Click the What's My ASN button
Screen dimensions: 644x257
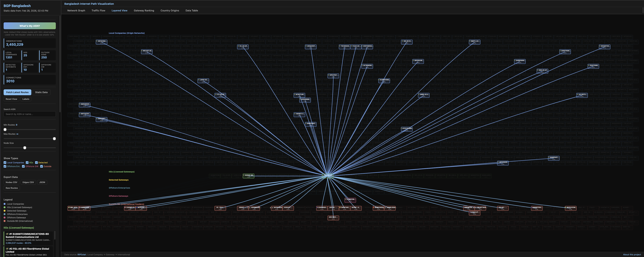[x=29, y=26]
